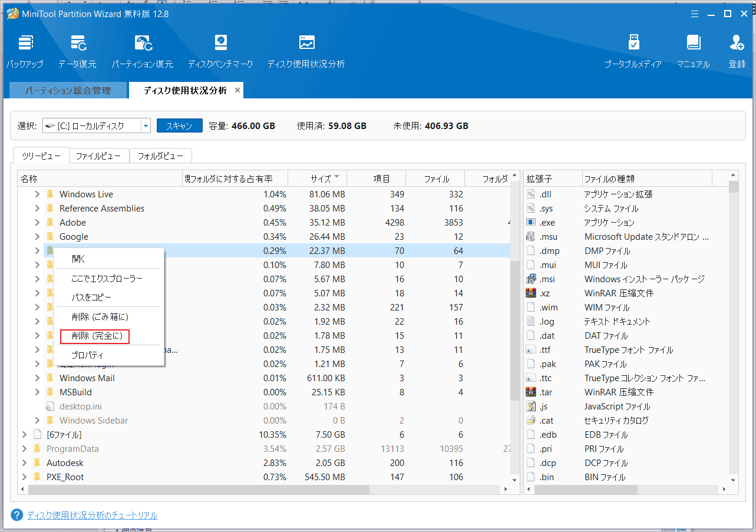Image resolution: width=756 pixels, height=532 pixels.
Task: Click the .msi installer icon
Action: (531, 279)
